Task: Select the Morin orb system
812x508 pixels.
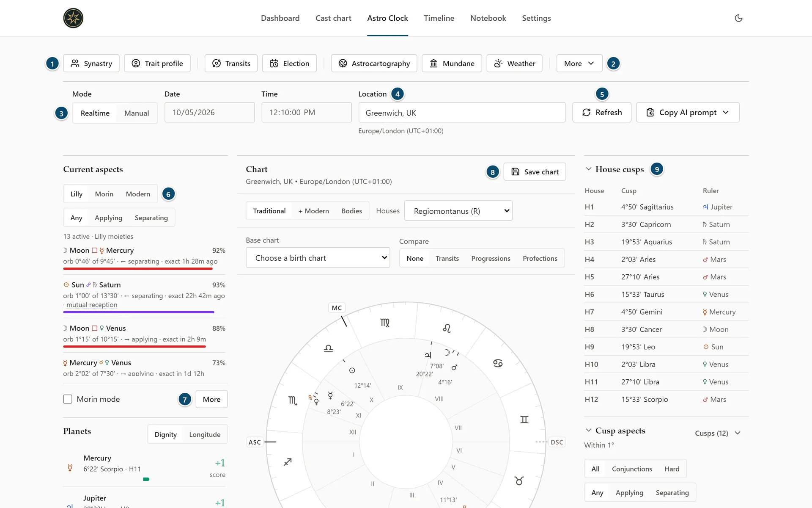Action: [104, 194]
